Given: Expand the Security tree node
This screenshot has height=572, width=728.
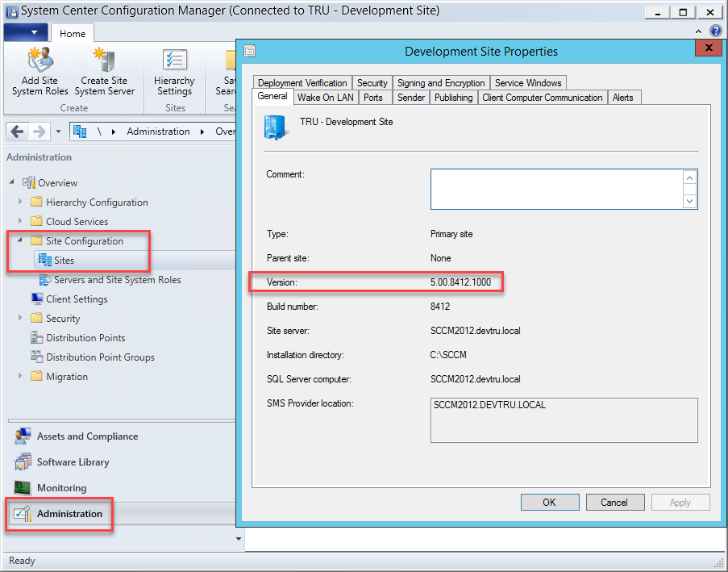Looking at the screenshot, I should tap(20, 318).
